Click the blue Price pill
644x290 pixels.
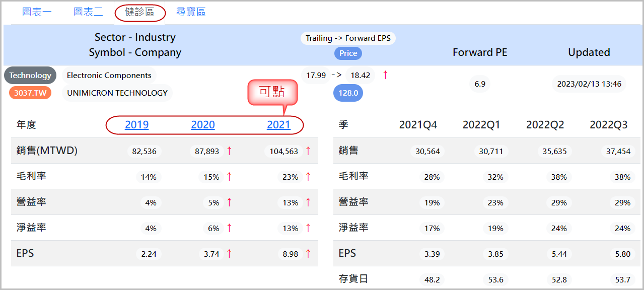(348, 53)
